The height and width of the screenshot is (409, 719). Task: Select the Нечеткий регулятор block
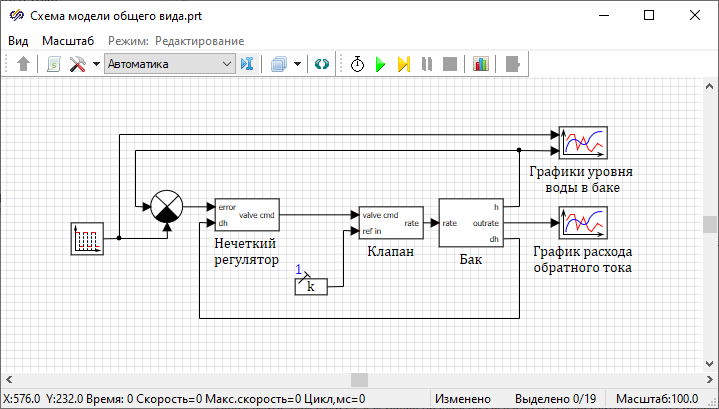247,215
